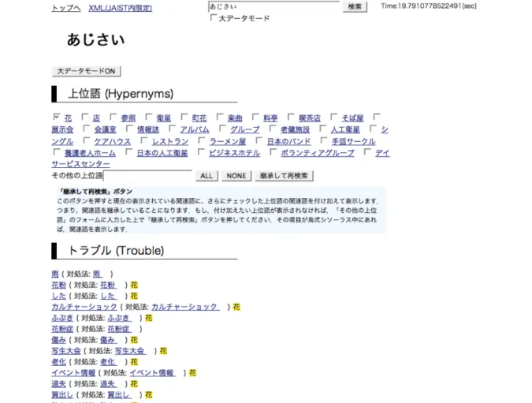
Task: Open the 人工衛星 link
Action: click(x=345, y=129)
